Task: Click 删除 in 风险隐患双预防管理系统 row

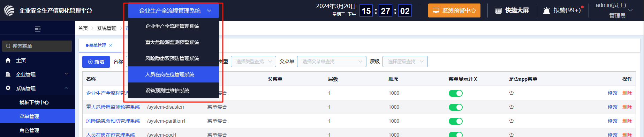Action: (x=627, y=121)
